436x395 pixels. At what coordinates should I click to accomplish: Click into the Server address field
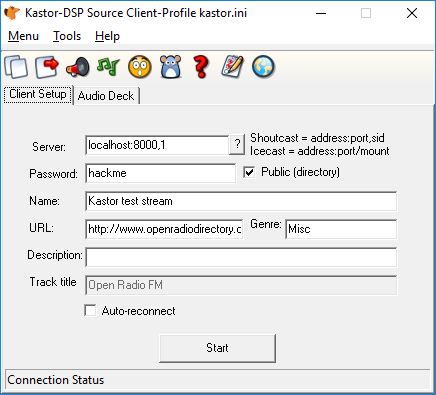point(157,145)
